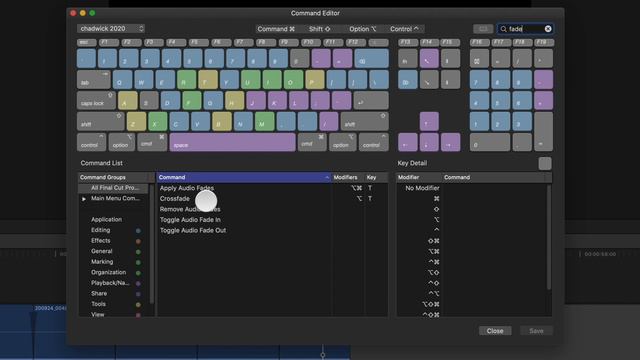Clear the fade search text

(548, 29)
